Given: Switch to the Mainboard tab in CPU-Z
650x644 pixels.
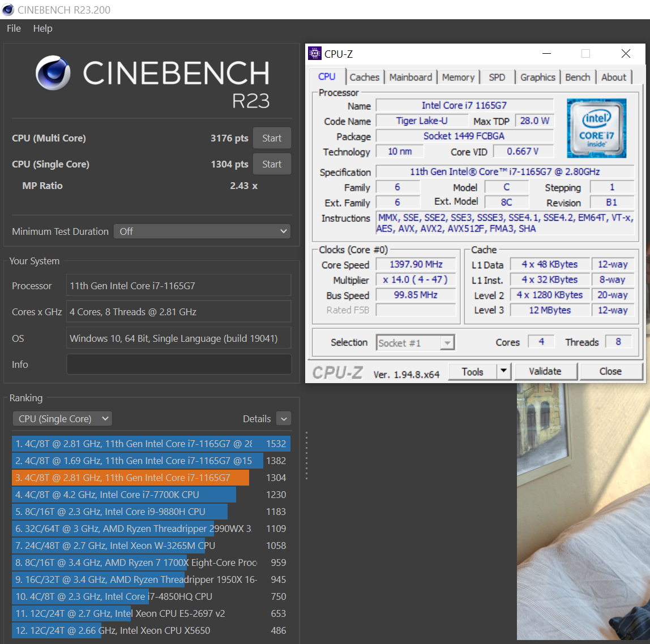Looking at the screenshot, I should pos(410,77).
